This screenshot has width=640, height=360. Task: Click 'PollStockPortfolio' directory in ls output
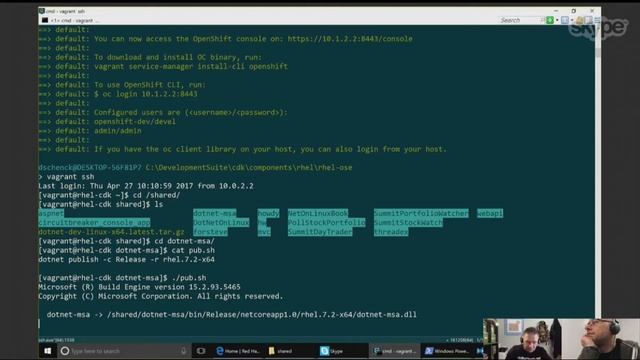tap(327, 222)
